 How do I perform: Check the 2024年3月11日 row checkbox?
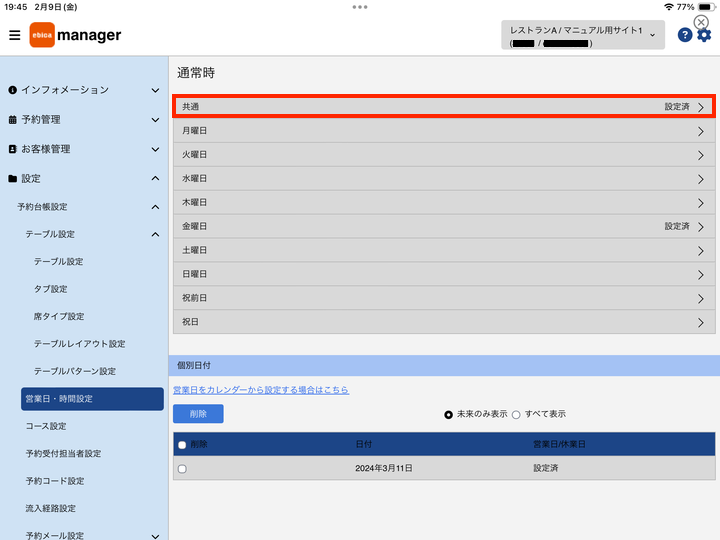pyautogui.click(x=182, y=469)
